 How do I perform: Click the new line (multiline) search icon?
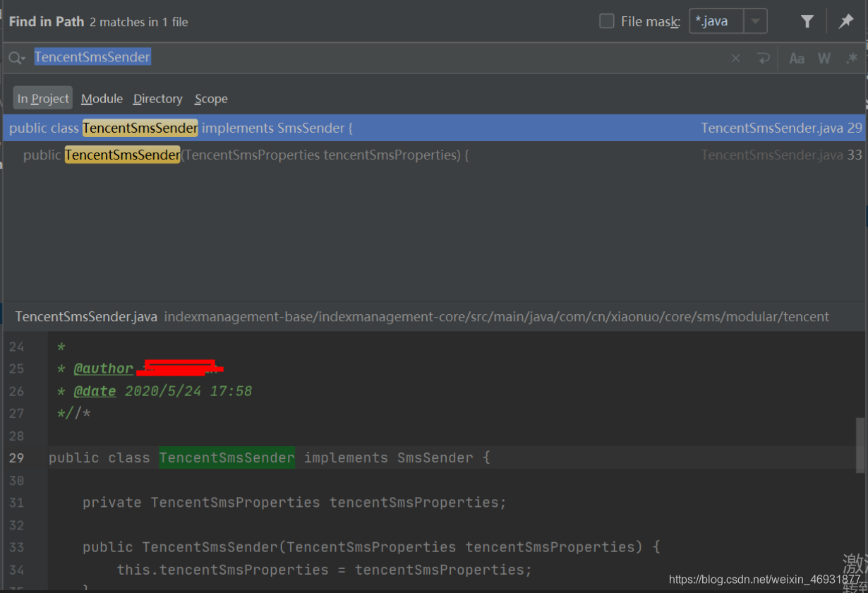tap(763, 59)
